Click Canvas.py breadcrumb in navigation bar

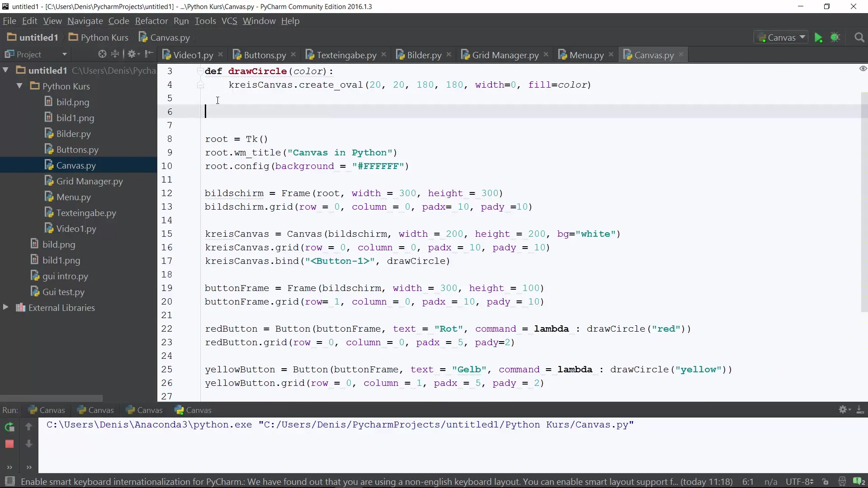coord(164,38)
